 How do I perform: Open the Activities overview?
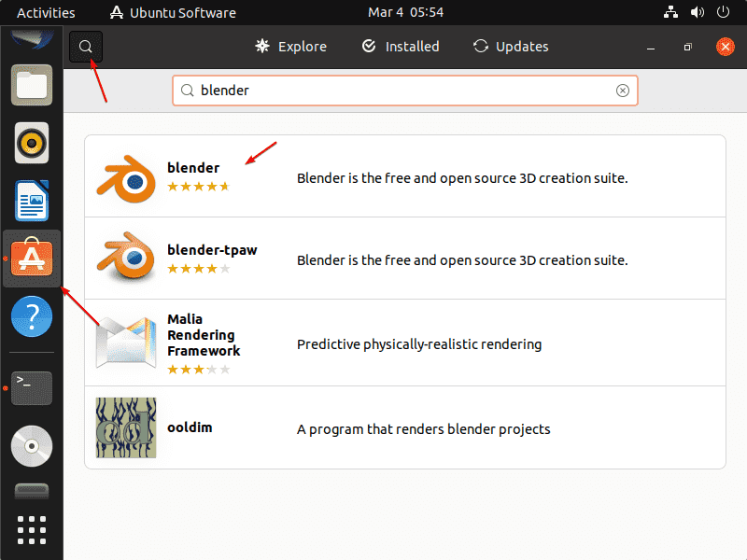click(45, 12)
